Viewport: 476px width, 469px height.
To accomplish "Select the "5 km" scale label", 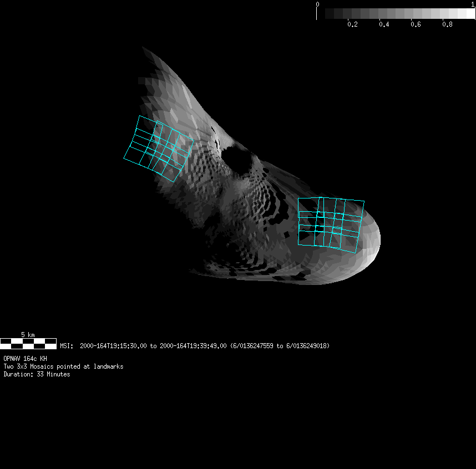I will click(x=28, y=335).
